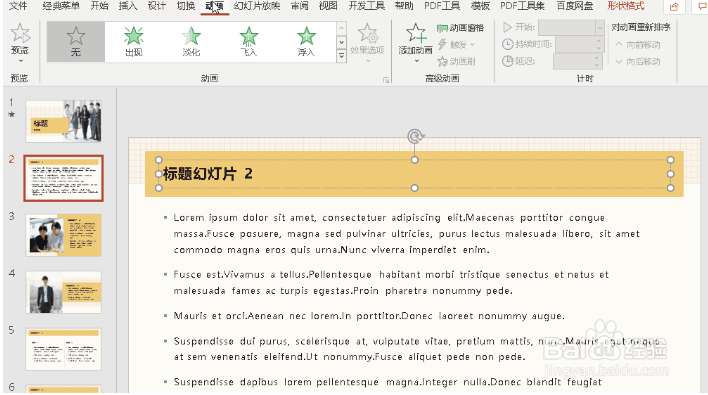Click the comment icon at top right

(703, 6)
